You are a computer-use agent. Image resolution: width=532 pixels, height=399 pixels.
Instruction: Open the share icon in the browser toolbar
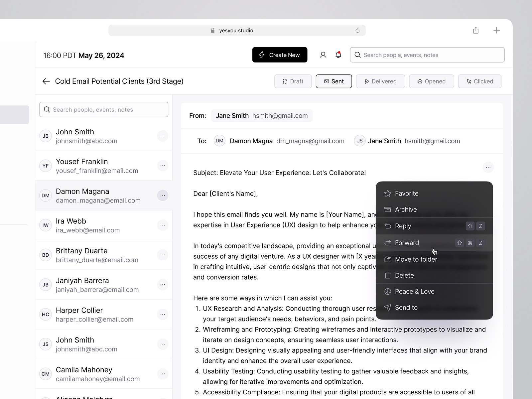coord(476,30)
